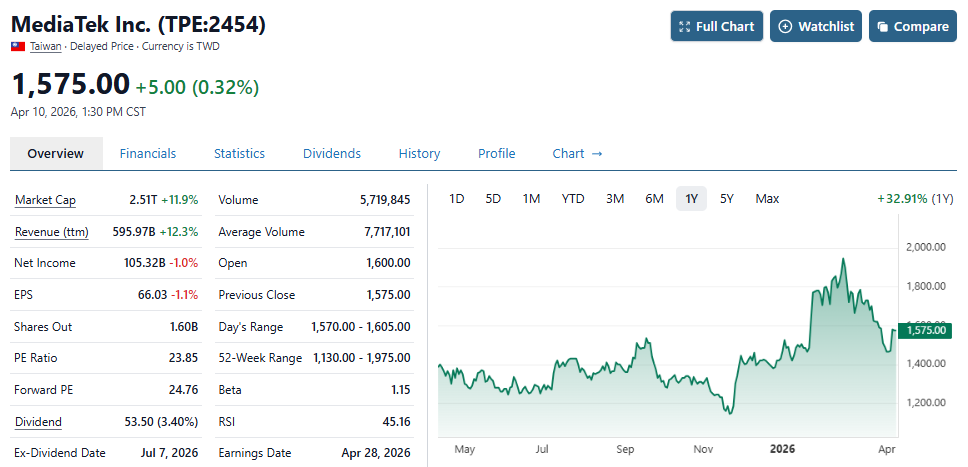
Task: Set chart range to 1D
Action: click(456, 199)
